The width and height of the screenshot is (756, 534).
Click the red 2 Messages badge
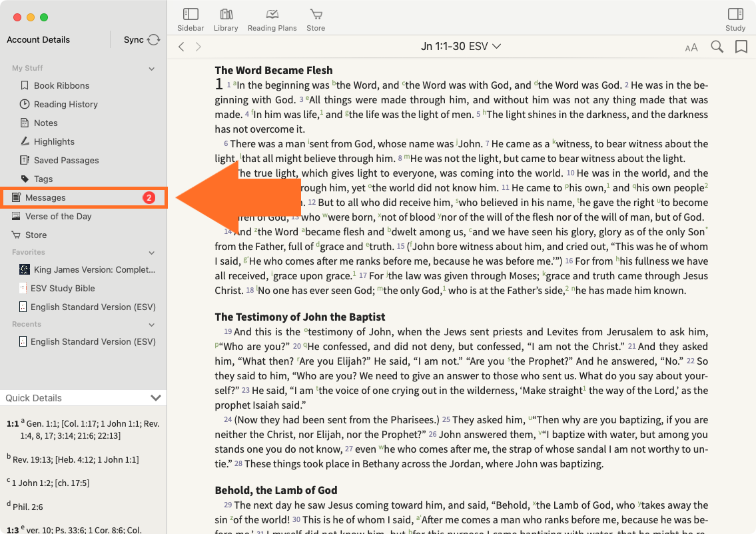point(149,198)
